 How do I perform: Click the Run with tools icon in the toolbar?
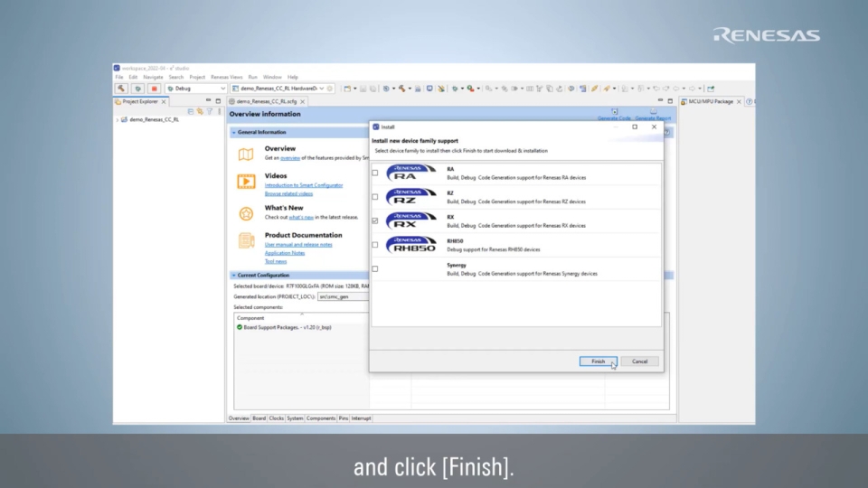(x=470, y=89)
